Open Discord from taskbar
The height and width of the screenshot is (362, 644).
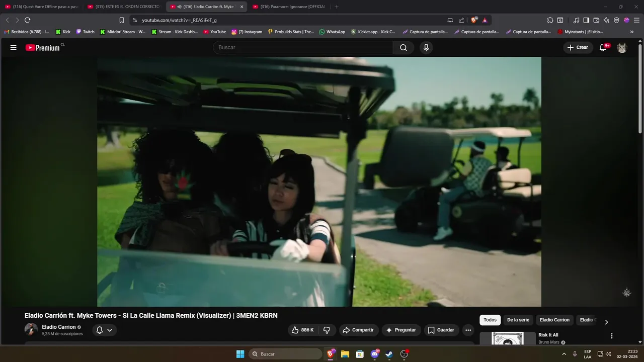374,354
